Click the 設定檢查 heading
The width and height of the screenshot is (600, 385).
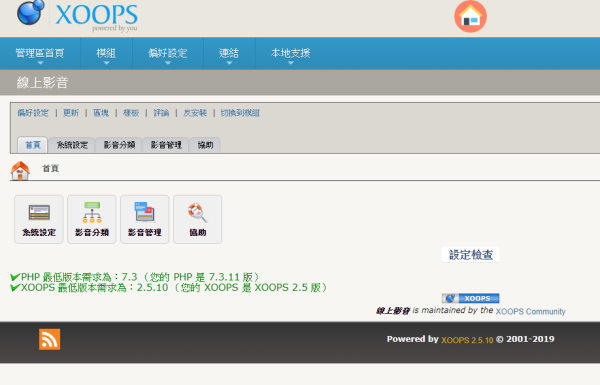[471, 254]
